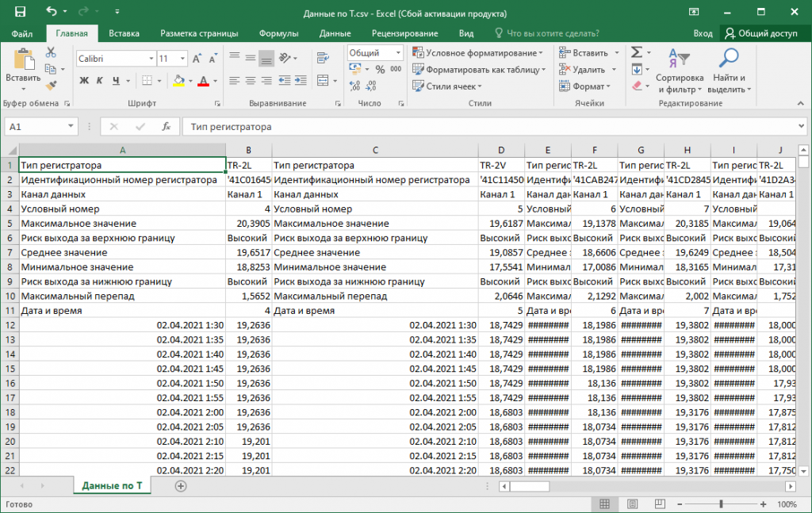Viewport: 812px width, 513px height.
Task: Open the font name Calibri dropdown
Action: 151,59
